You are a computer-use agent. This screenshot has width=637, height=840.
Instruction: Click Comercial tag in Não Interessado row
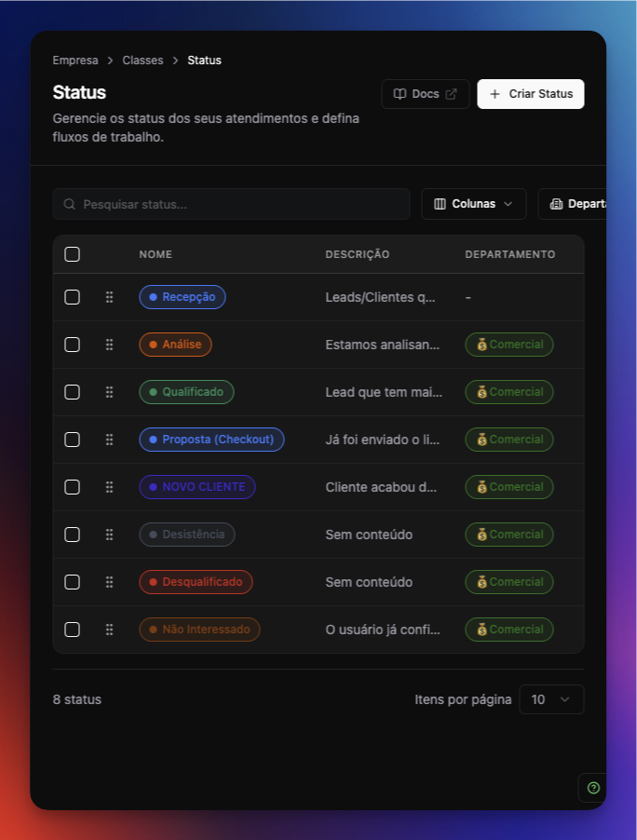tap(509, 630)
